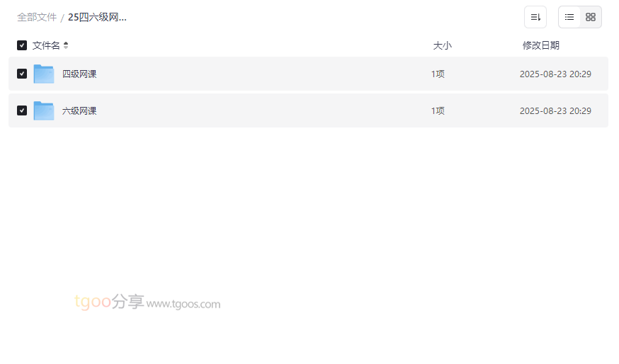The image size is (619, 364).
Task: Click the 四级网课 row's 1项 size
Action: point(438,74)
